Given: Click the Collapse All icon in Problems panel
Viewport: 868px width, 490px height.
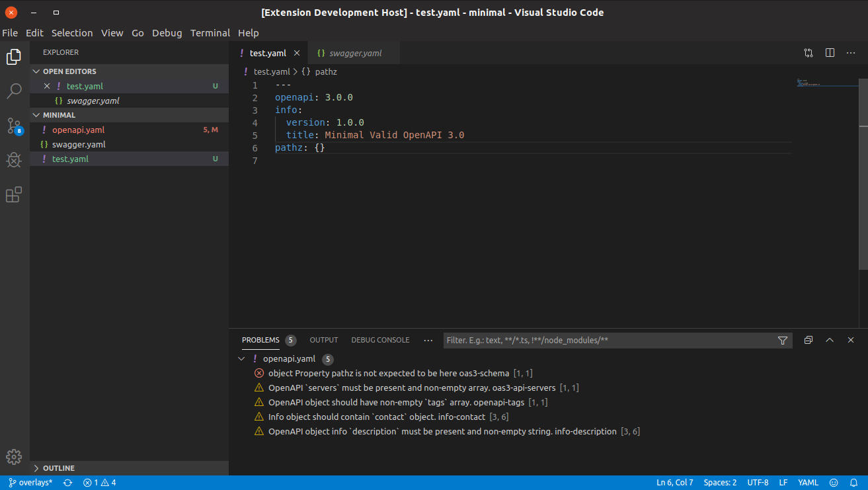Looking at the screenshot, I should [x=808, y=340].
